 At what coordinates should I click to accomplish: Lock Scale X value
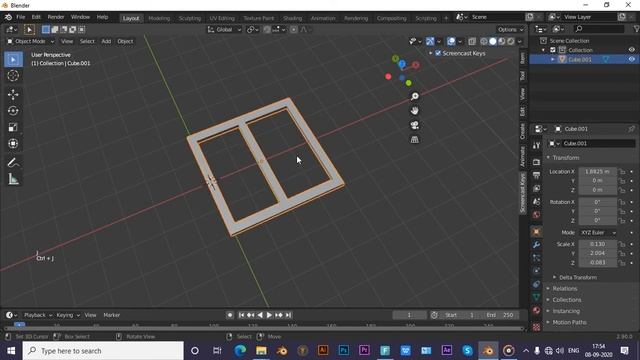(622, 244)
